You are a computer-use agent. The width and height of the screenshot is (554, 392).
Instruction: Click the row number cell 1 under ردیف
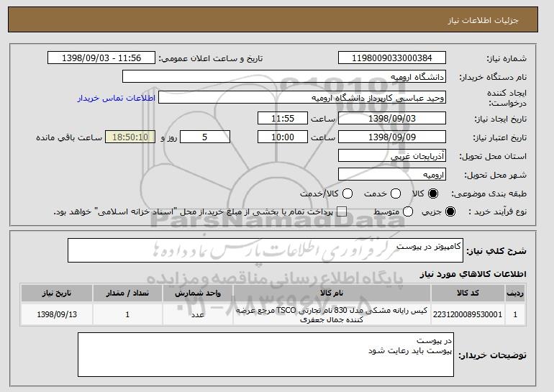point(515,314)
